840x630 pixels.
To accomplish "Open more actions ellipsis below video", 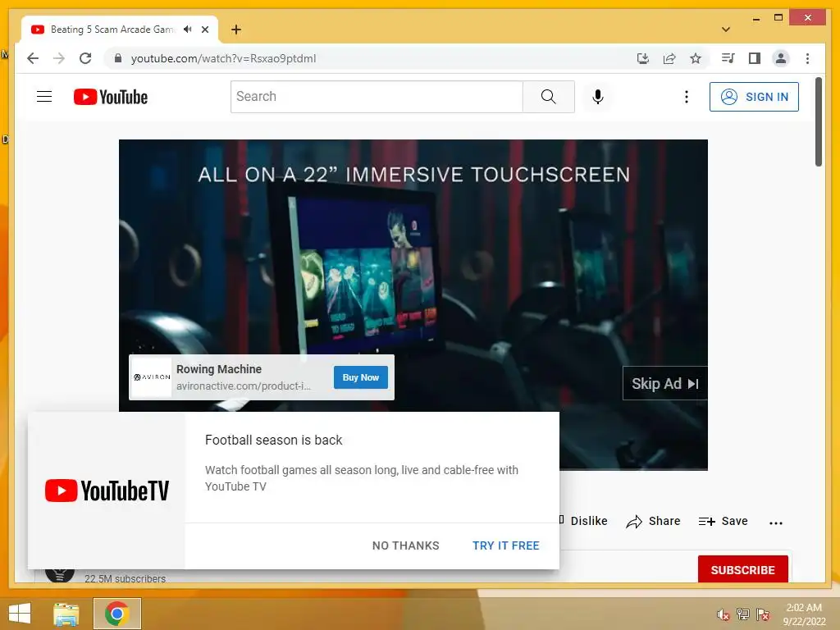I will tap(776, 523).
